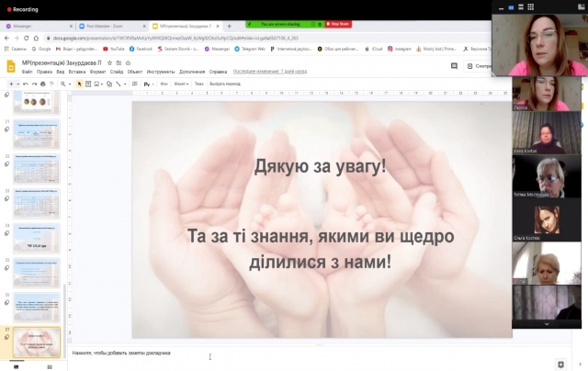The height and width of the screenshot is (371, 588).
Task: Open a new browser tab
Action: coord(229,27)
